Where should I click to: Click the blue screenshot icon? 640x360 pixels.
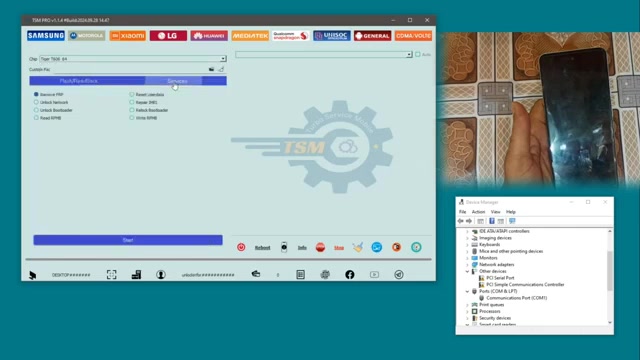(x=377, y=247)
